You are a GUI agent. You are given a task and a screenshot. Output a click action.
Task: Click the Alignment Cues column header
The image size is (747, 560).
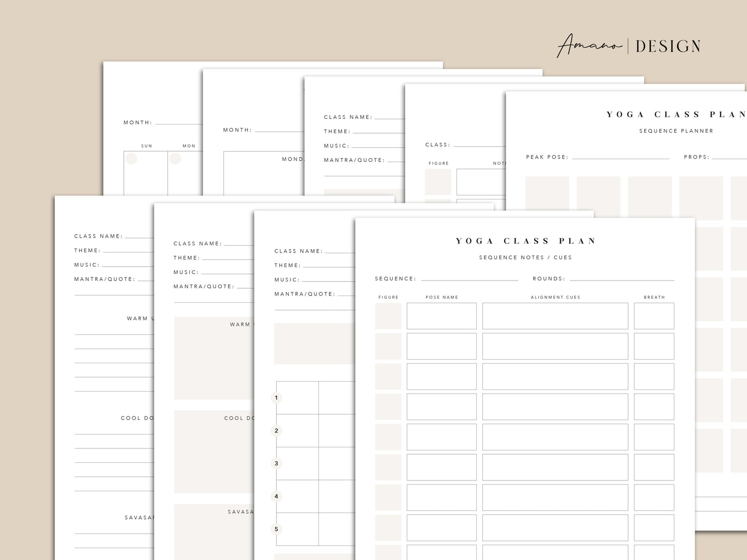tap(555, 297)
